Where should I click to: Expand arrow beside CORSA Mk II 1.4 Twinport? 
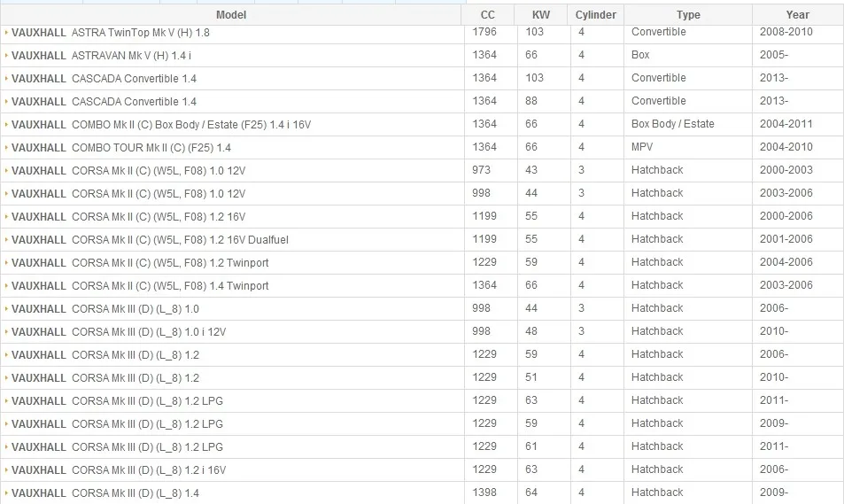(6, 286)
